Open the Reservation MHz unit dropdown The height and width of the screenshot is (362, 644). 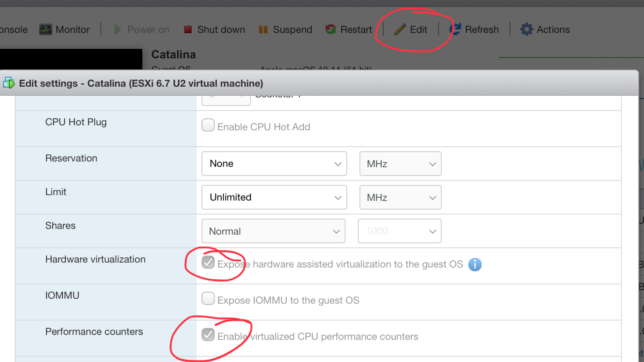click(401, 164)
